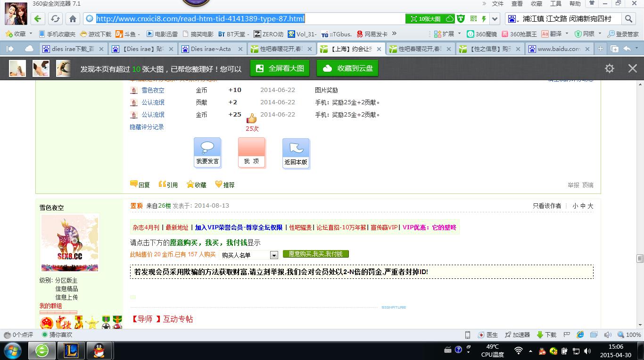Click the 愿意购买,我买,我付钱 button

(x=315, y=254)
